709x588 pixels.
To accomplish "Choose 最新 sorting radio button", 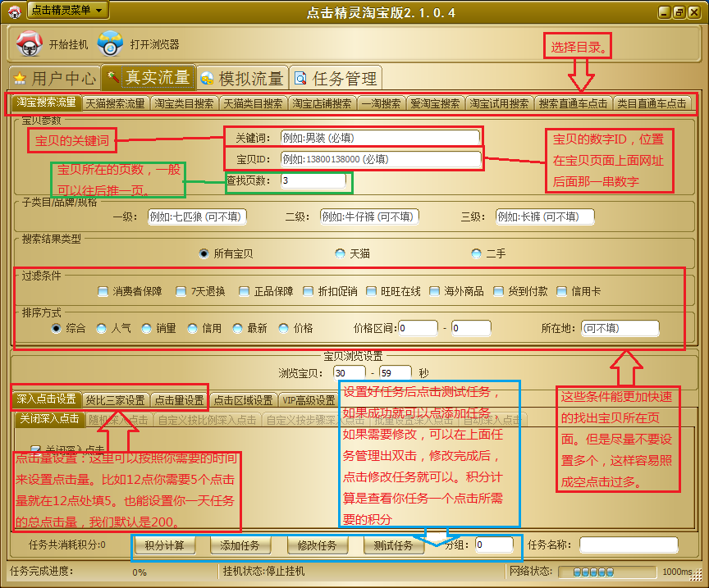I will [238, 329].
